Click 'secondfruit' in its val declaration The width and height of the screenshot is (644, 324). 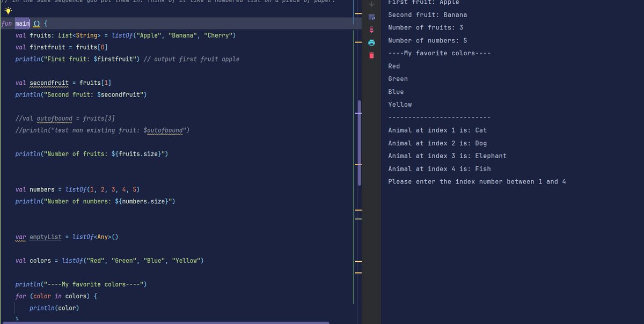49,83
